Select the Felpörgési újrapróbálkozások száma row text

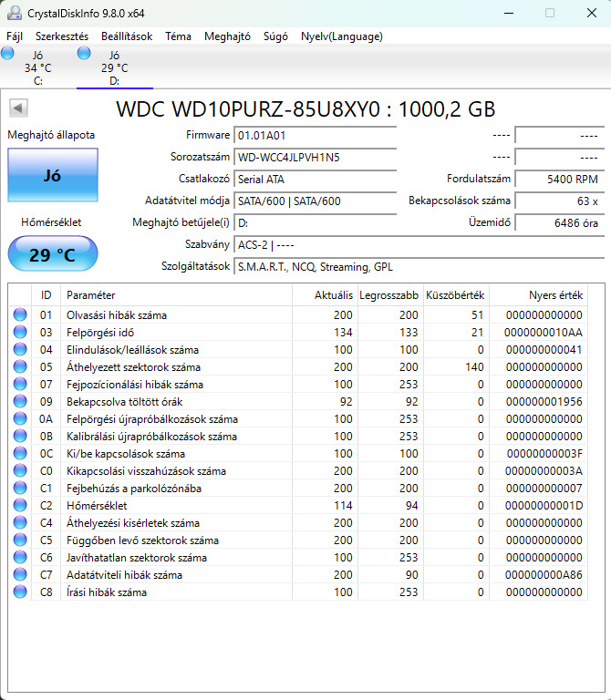coord(152,419)
